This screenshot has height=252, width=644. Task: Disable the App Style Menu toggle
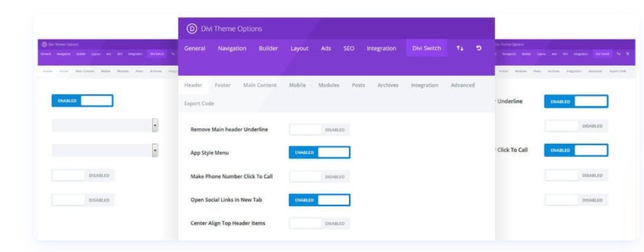pos(320,152)
